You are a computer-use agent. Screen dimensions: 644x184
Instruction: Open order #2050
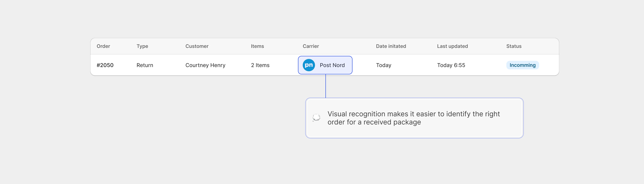tap(105, 65)
